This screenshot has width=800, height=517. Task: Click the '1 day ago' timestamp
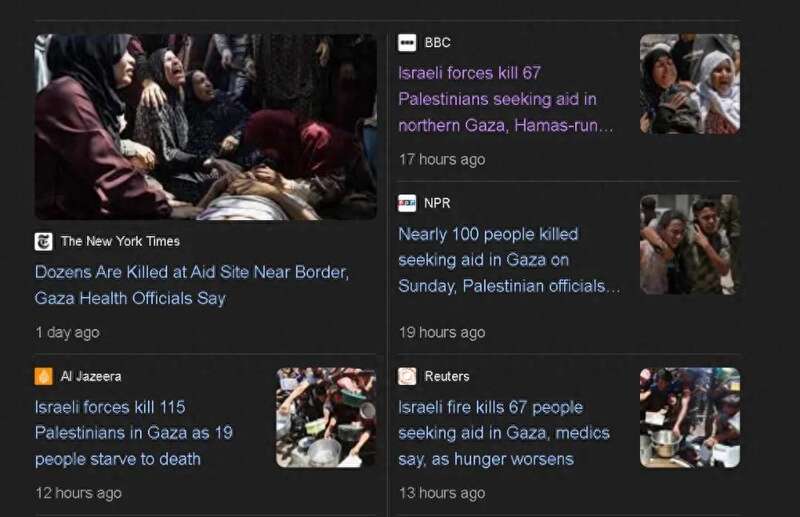point(67,333)
